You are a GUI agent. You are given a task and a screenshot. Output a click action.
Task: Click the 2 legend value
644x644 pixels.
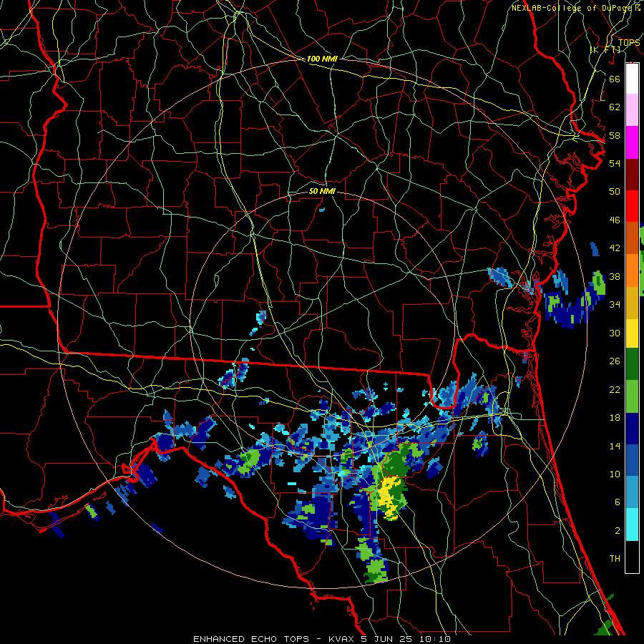pos(618,531)
